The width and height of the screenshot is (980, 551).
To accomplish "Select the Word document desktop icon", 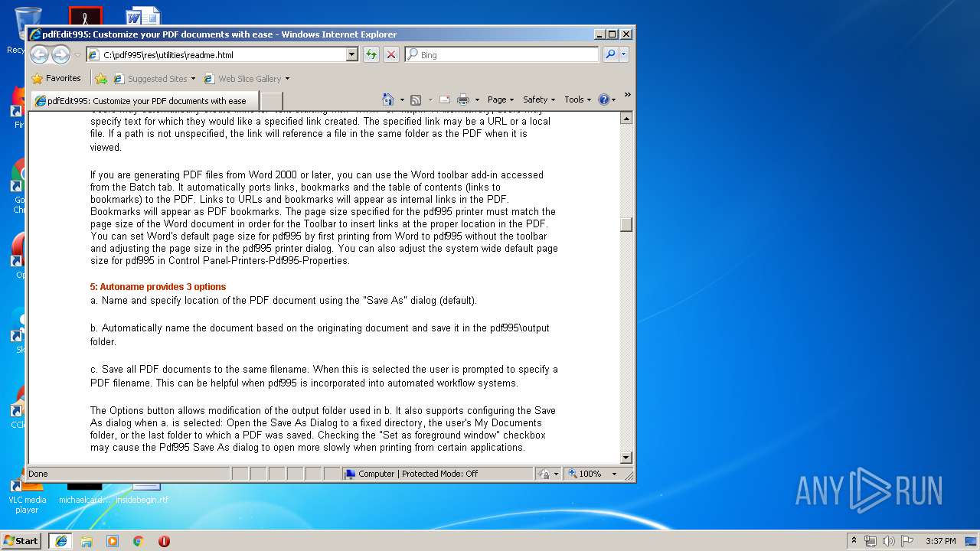I will pyautogui.click(x=142, y=16).
